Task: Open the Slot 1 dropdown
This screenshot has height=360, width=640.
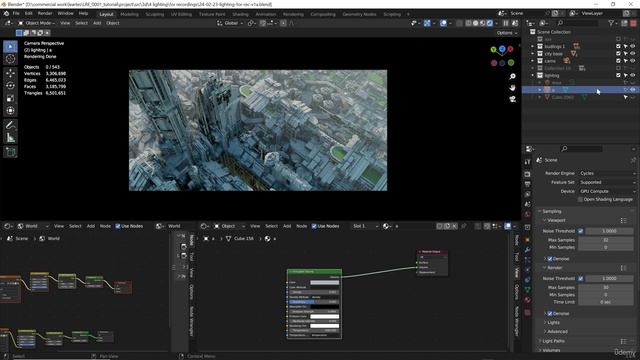Action: click(x=365, y=226)
